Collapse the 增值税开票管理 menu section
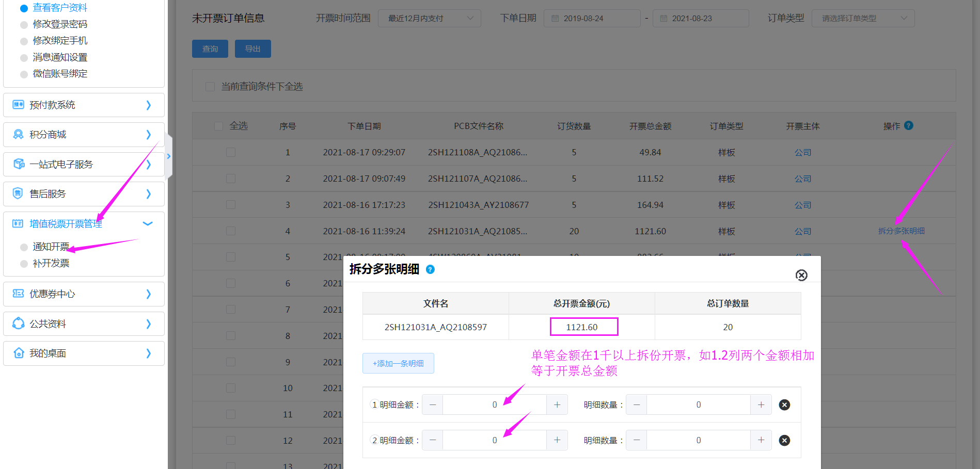The height and width of the screenshot is (469, 980). 148,224
